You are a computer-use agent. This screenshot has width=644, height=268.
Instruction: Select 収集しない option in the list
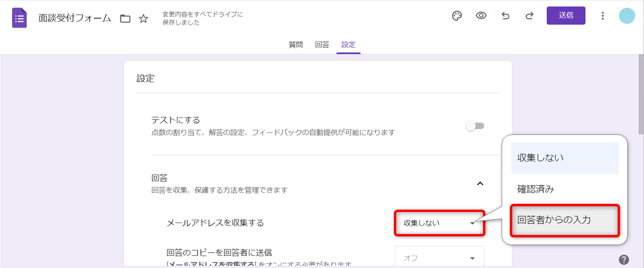pos(564,158)
